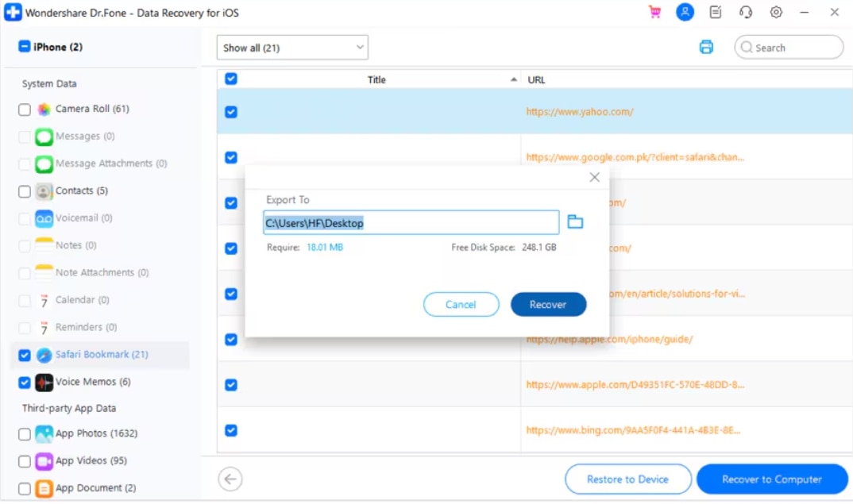The height and width of the screenshot is (504, 853).
Task: Check the Camera Roll (61) checkbox
Action: 25,110
